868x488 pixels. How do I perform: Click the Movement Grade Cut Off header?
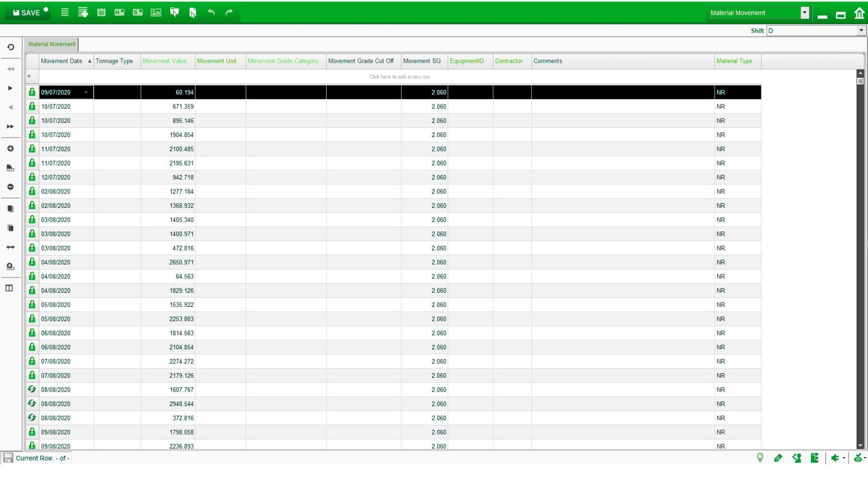pyautogui.click(x=363, y=61)
